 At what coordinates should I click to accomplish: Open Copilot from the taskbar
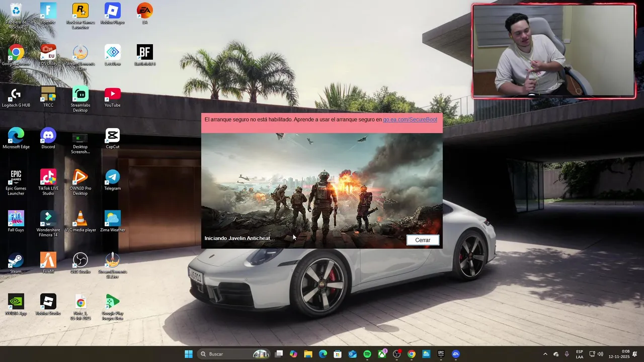[x=293, y=354]
